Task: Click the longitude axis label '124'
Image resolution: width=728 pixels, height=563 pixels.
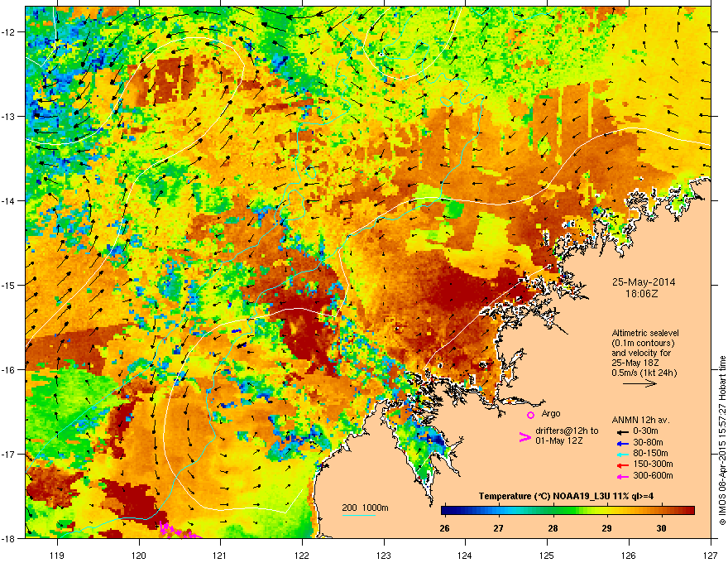Action: pyautogui.click(x=465, y=555)
